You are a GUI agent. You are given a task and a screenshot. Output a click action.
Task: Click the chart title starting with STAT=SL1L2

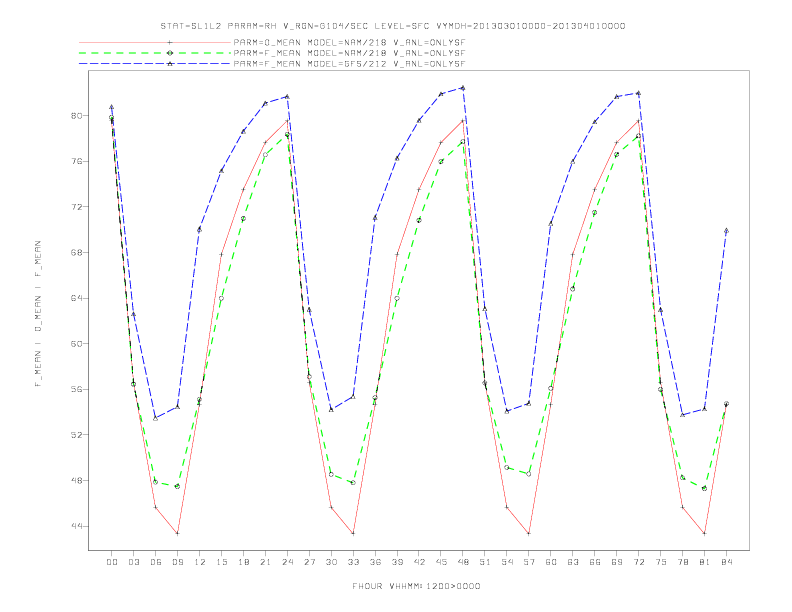392,26
